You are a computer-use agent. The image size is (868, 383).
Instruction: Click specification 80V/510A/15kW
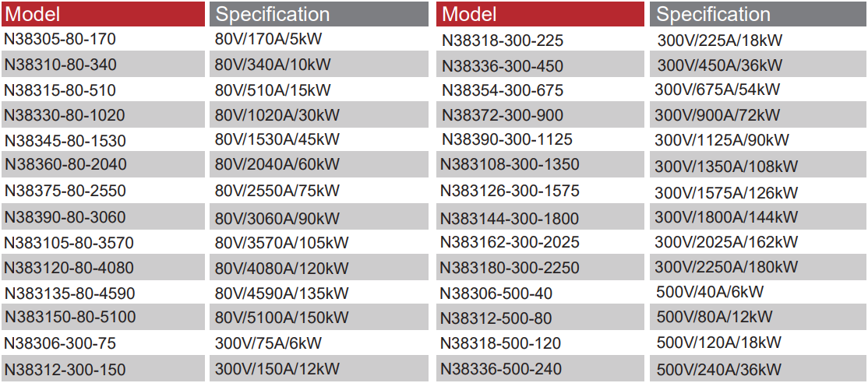[273, 90]
